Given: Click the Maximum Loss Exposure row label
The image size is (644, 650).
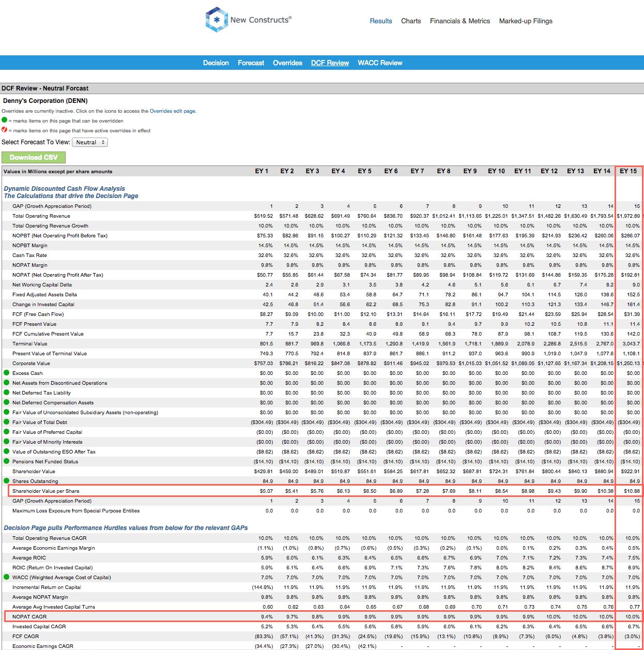Looking at the screenshot, I should 76,511.
